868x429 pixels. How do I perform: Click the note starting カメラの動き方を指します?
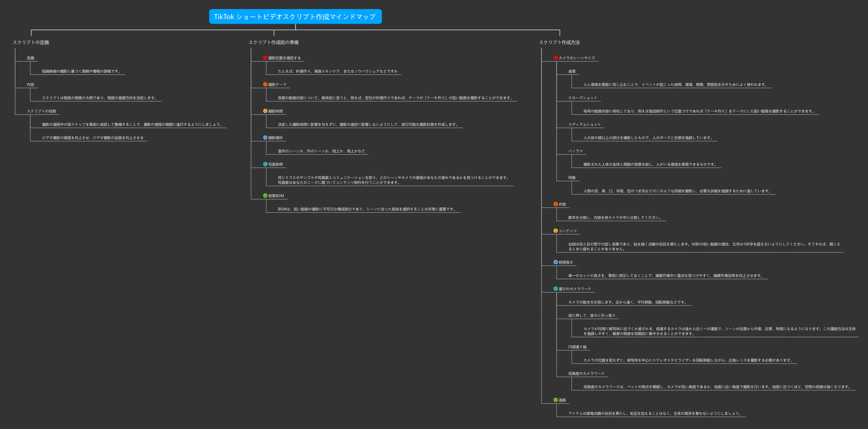pos(628,302)
